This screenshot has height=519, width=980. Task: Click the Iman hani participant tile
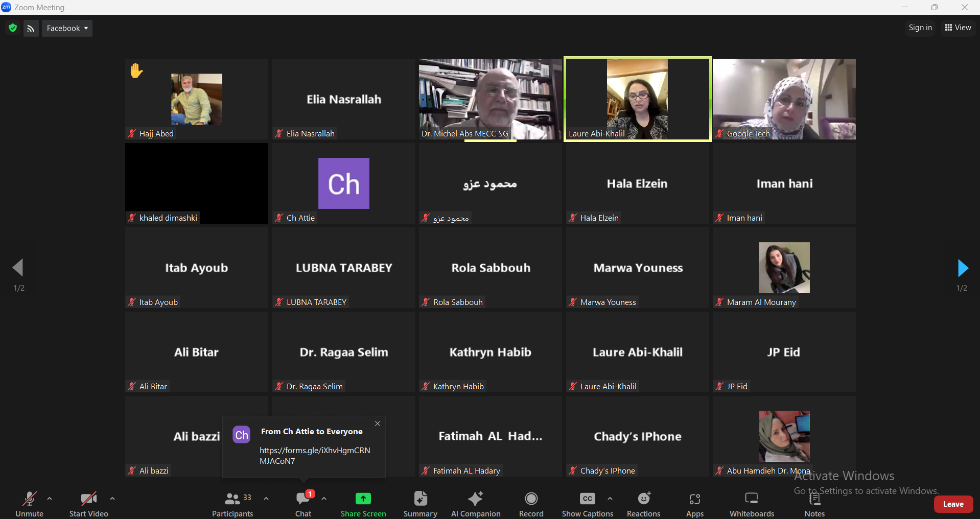[x=784, y=183]
